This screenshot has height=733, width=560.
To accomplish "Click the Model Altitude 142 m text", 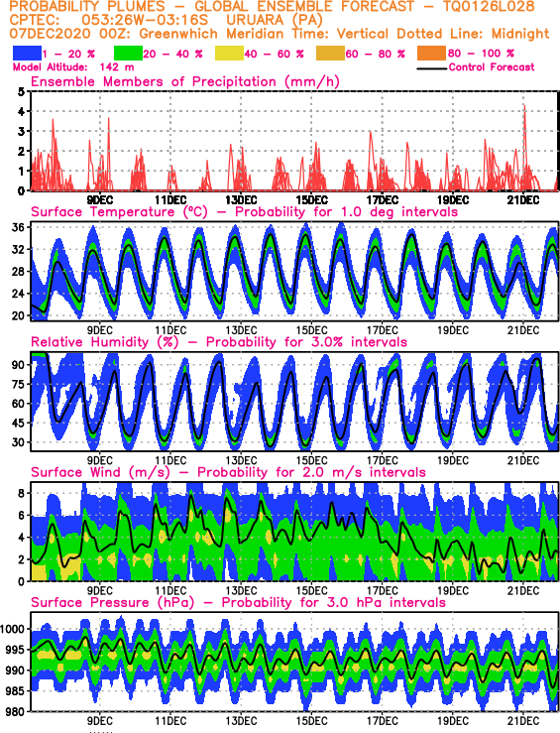I will [x=73, y=67].
